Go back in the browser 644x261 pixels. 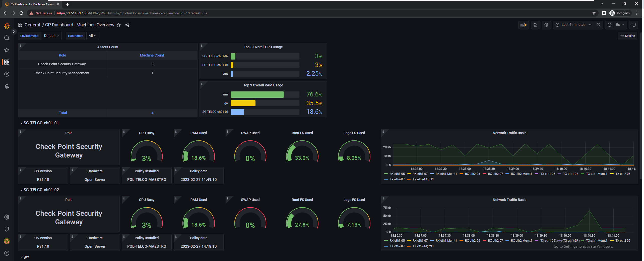coord(5,13)
